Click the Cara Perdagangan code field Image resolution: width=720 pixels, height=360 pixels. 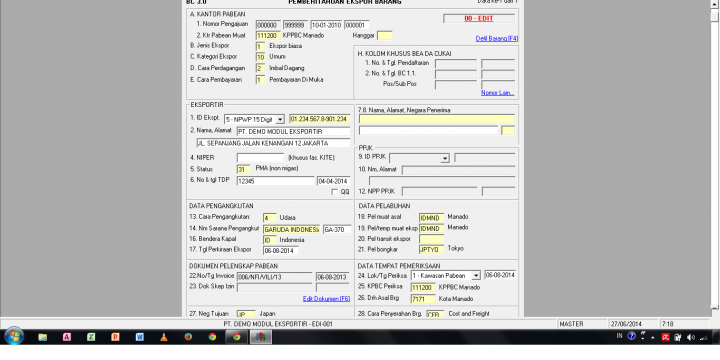pyautogui.click(x=260, y=68)
